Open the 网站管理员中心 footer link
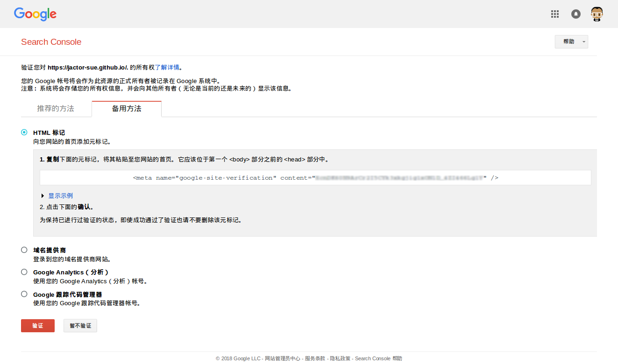Viewport: 618px width, 364px height. (x=283, y=358)
